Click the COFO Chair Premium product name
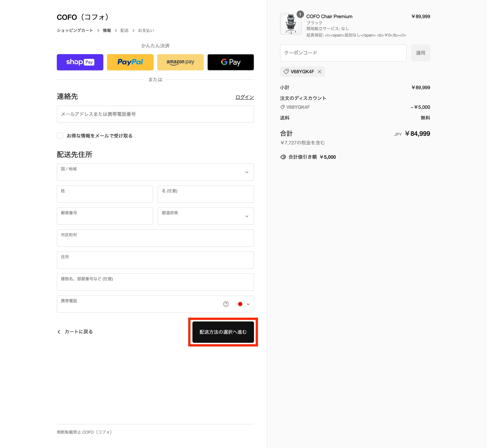This screenshot has width=487, height=448. pos(329,17)
